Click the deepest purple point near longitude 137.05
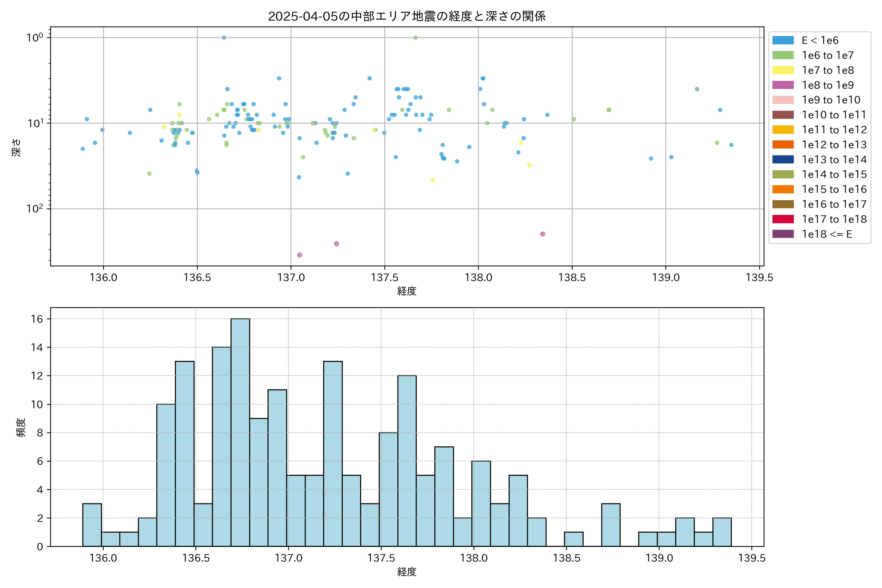The width and height of the screenshot is (882, 588). (x=300, y=255)
